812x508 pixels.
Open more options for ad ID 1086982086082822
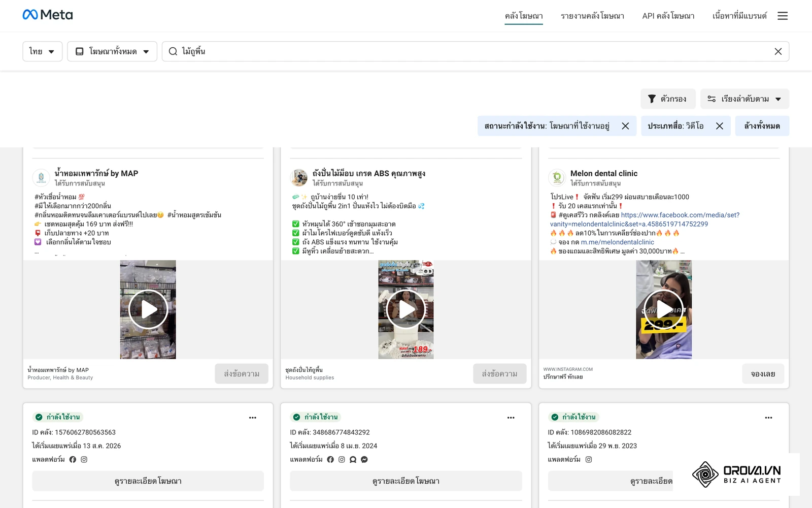(x=769, y=418)
